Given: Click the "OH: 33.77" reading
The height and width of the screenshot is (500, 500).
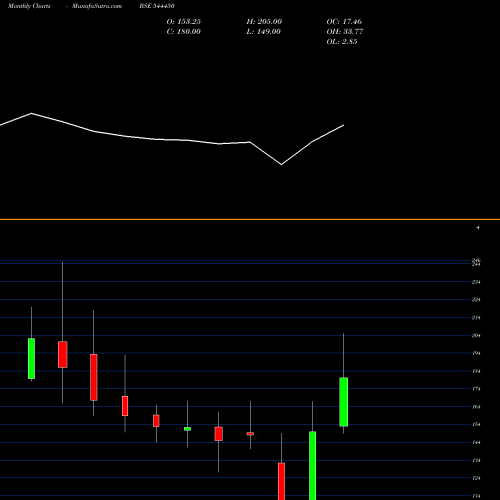Looking at the screenshot, I should (345, 32).
